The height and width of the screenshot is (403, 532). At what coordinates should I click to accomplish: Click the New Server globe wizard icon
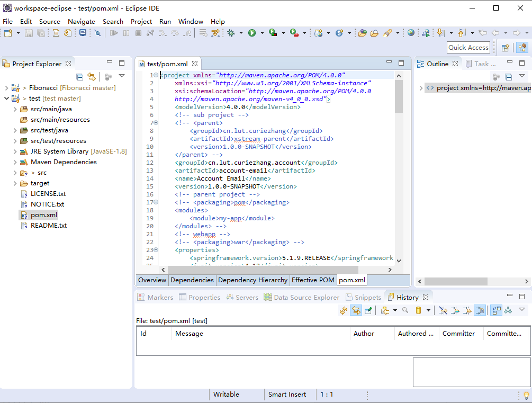click(x=318, y=33)
